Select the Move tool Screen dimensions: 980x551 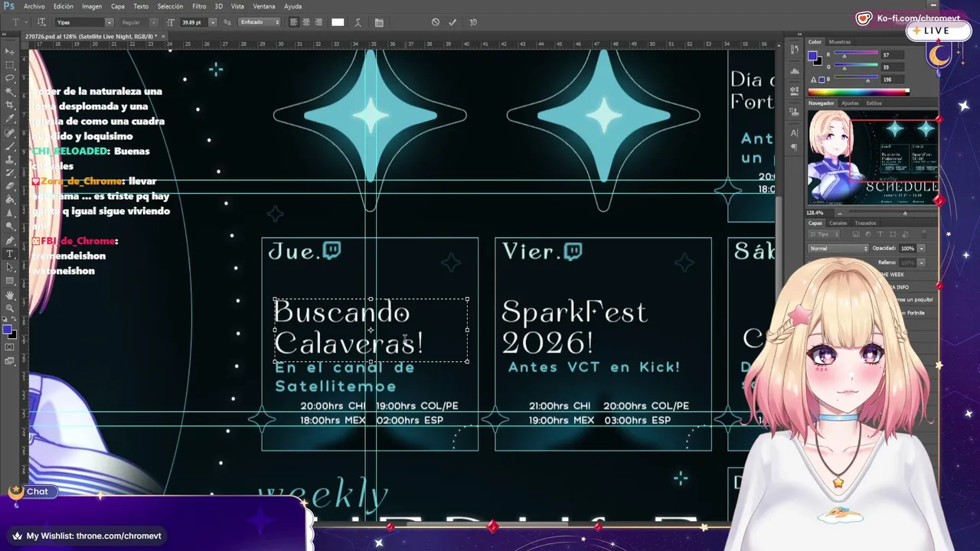coord(10,51)
